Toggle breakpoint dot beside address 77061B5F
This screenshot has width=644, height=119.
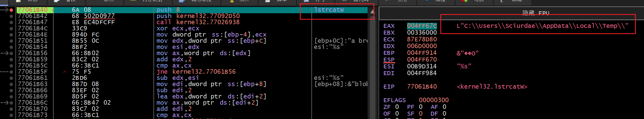point(11,72)
